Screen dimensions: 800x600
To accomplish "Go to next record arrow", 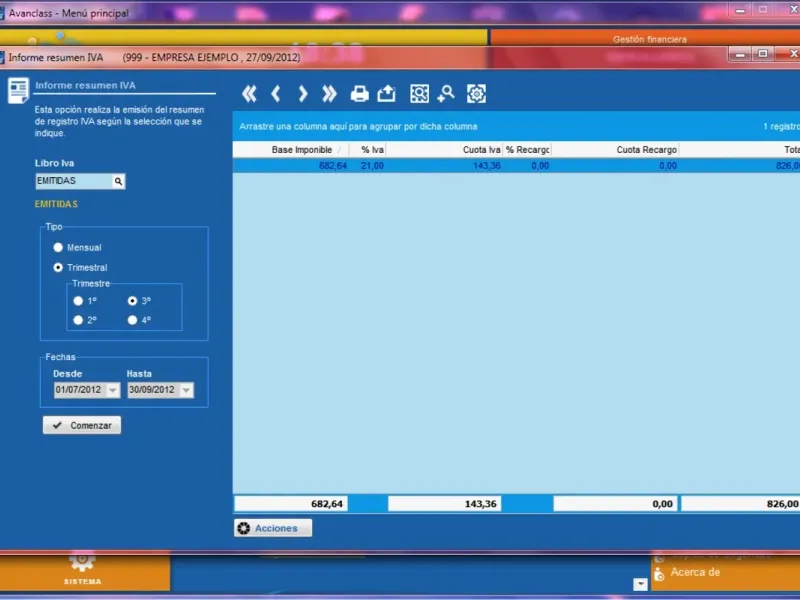I will pos(303,94).
